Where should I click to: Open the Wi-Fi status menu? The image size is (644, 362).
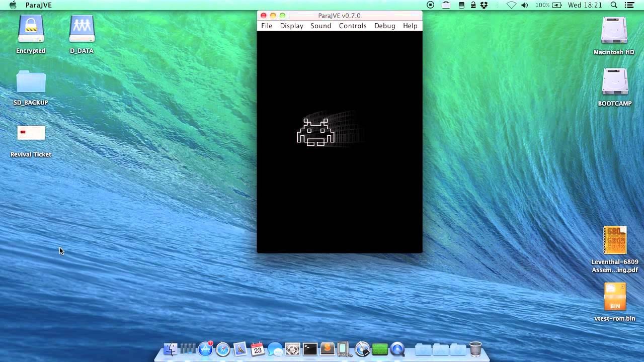point(511,5)
